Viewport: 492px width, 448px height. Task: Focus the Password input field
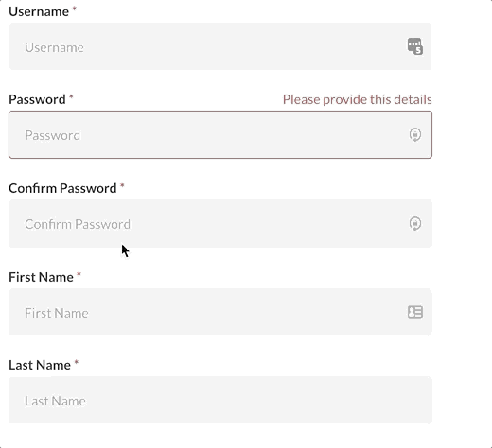[220, 134]
